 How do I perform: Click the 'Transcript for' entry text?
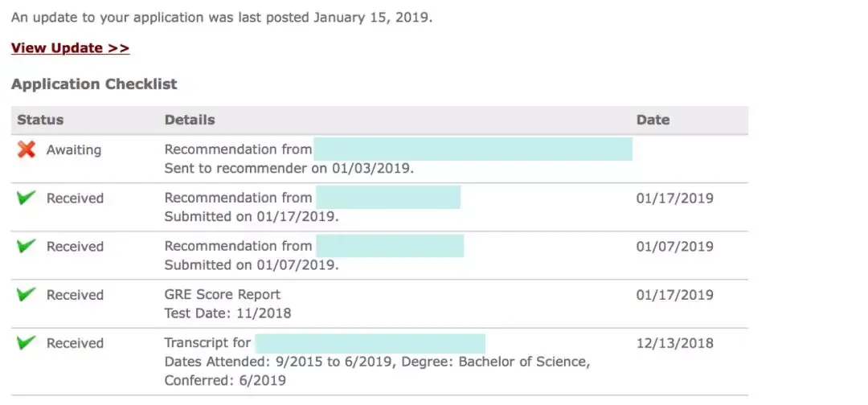[x=207, y=343]
